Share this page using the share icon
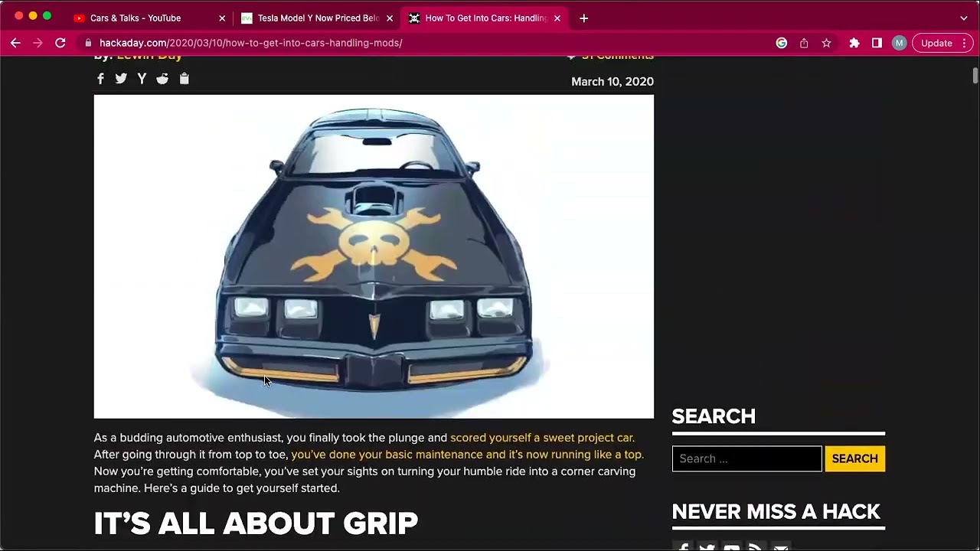 point(804,43)
